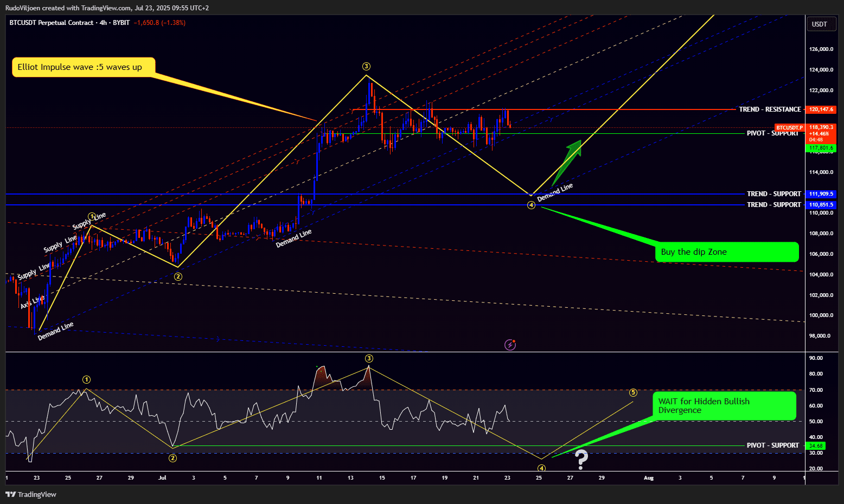Click the -1,650.8 (-1.38%) price change value
This screenshot has width=844, height=504.
pyautogui.click(x=160, y=23)
